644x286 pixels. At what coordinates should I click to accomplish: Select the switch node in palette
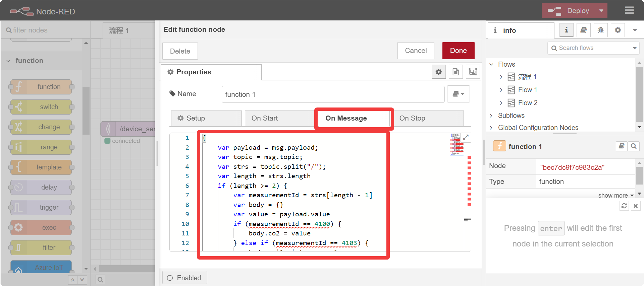pos(41,107)
